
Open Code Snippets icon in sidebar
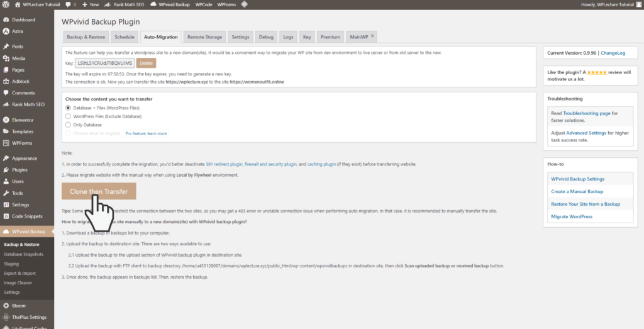[x=6, y=216]
